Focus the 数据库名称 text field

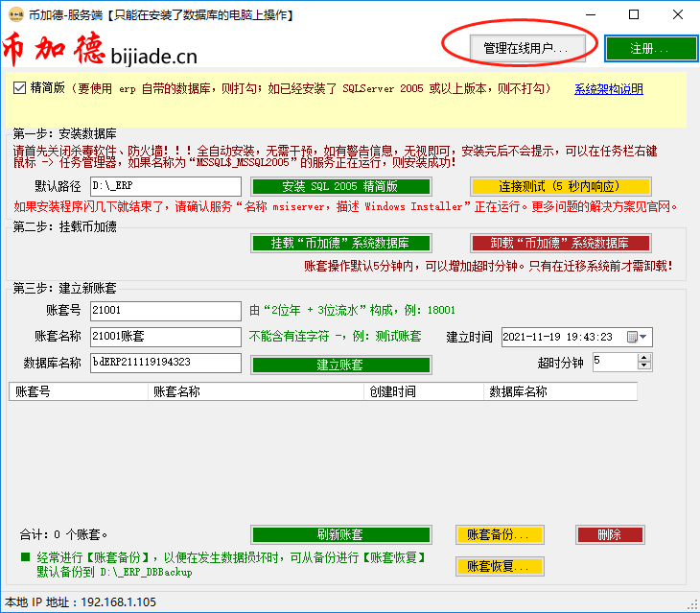click(165, 363)
